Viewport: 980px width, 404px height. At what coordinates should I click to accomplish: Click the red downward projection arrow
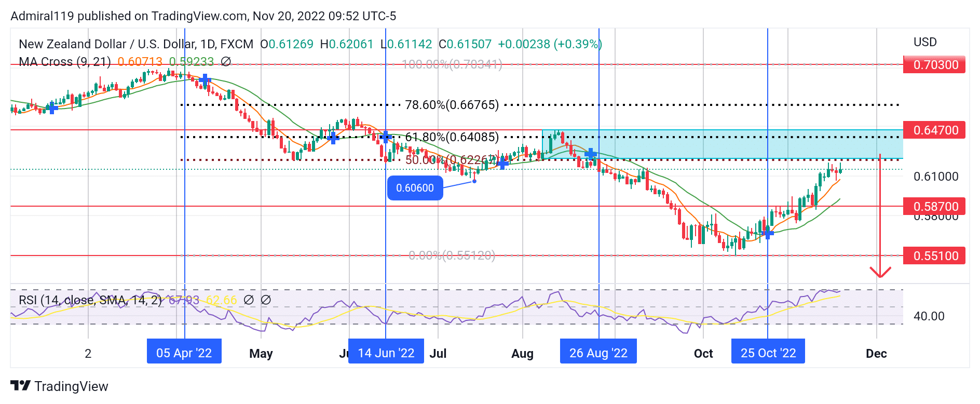880,216
